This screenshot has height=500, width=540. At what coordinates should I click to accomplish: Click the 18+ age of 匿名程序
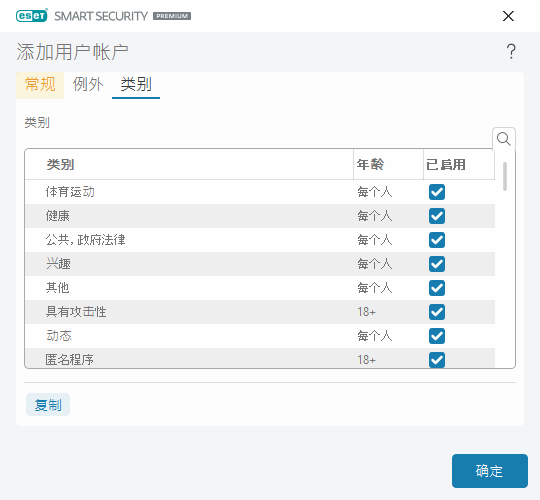tap(366, 360)
